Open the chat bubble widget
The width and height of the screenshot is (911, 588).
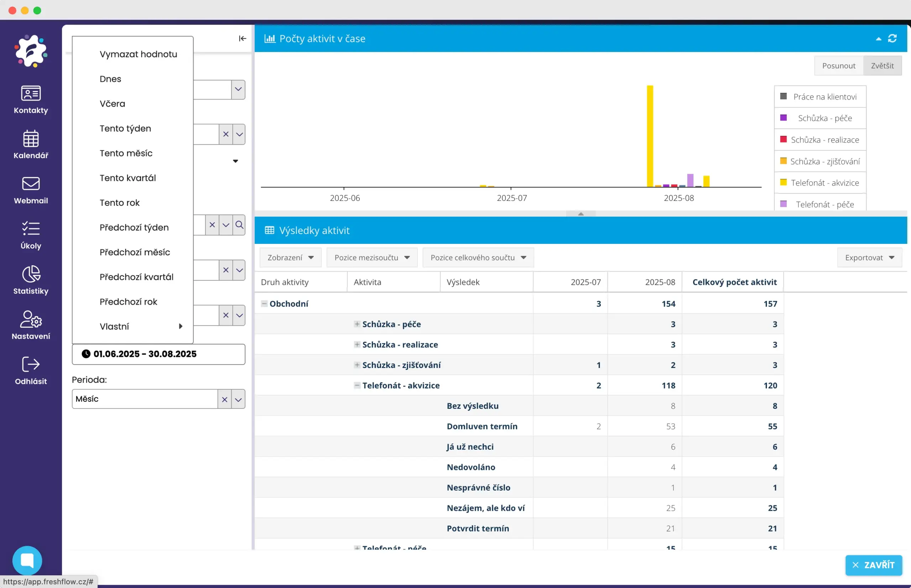coord(27,560)
